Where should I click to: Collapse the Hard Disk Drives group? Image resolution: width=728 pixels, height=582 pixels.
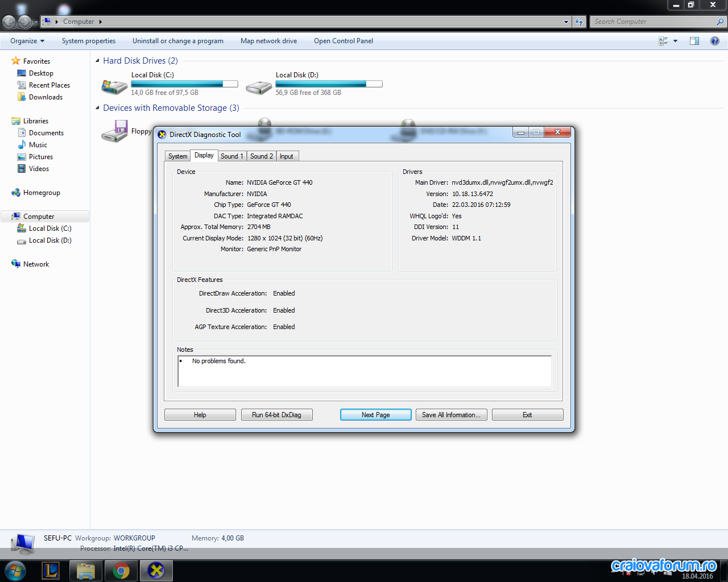(x=97, y=61)
